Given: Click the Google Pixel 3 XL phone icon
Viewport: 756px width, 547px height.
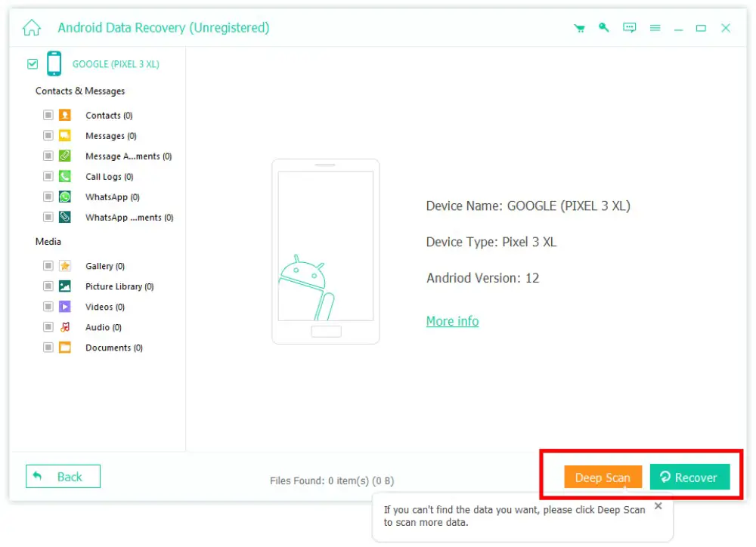Looking at the screenshot, I should coord(54,63).
